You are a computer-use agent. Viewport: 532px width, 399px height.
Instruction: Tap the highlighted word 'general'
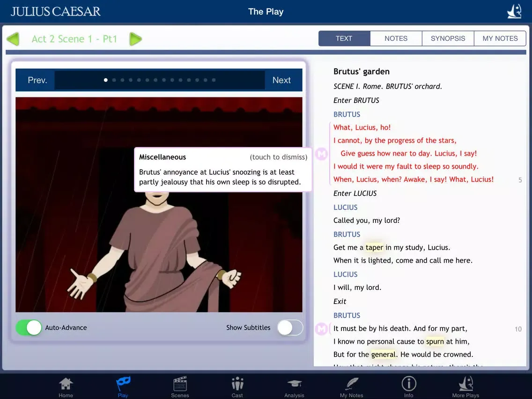pyautogui.click(x=384, y=355)
